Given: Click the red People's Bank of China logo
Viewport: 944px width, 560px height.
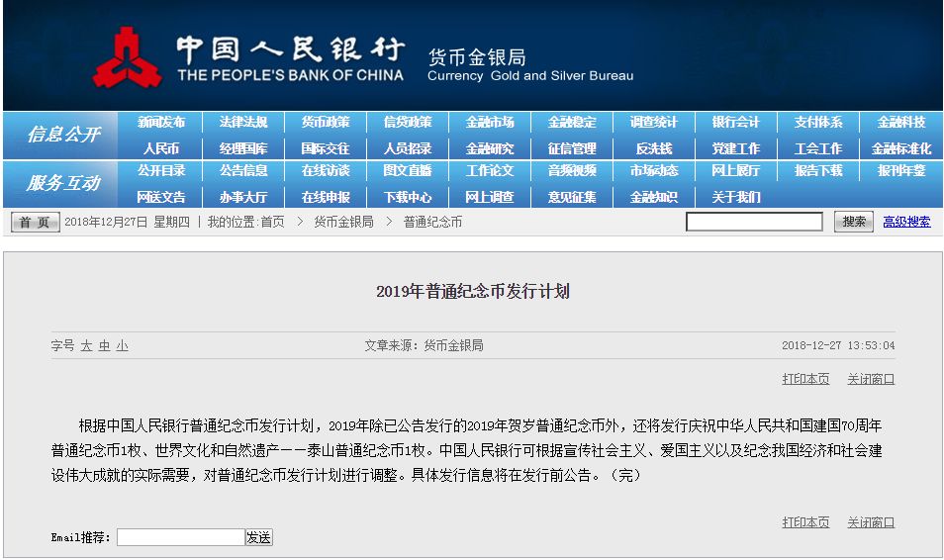Looking at the screenshot, I should pos(128,57).
